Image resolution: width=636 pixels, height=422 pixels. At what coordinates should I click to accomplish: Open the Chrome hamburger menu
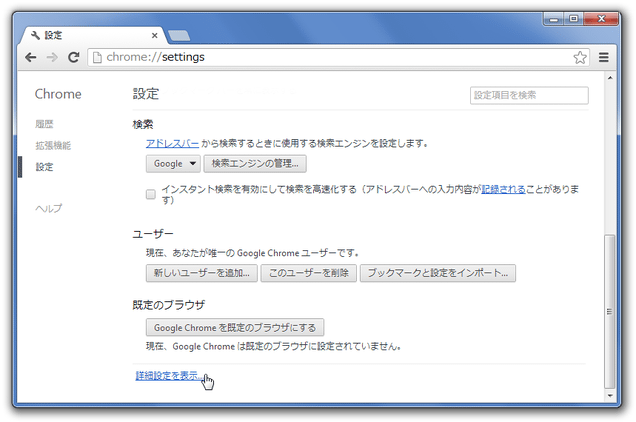tap(604, 57)
